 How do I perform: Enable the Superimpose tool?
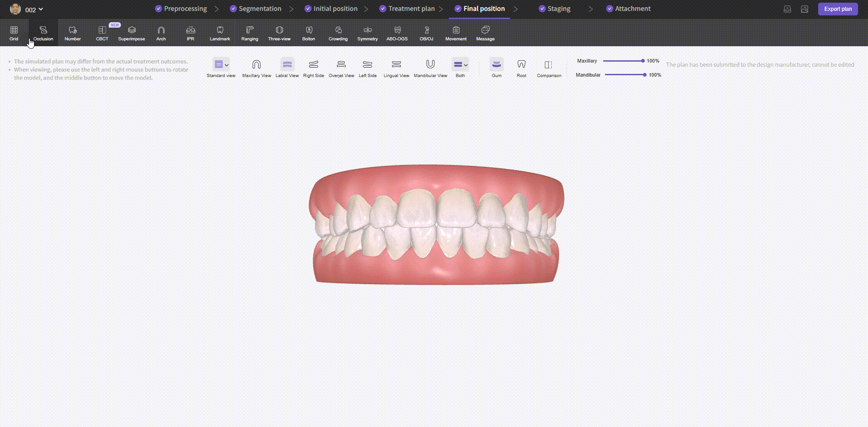pyautogui.click(x=131, y=34)
